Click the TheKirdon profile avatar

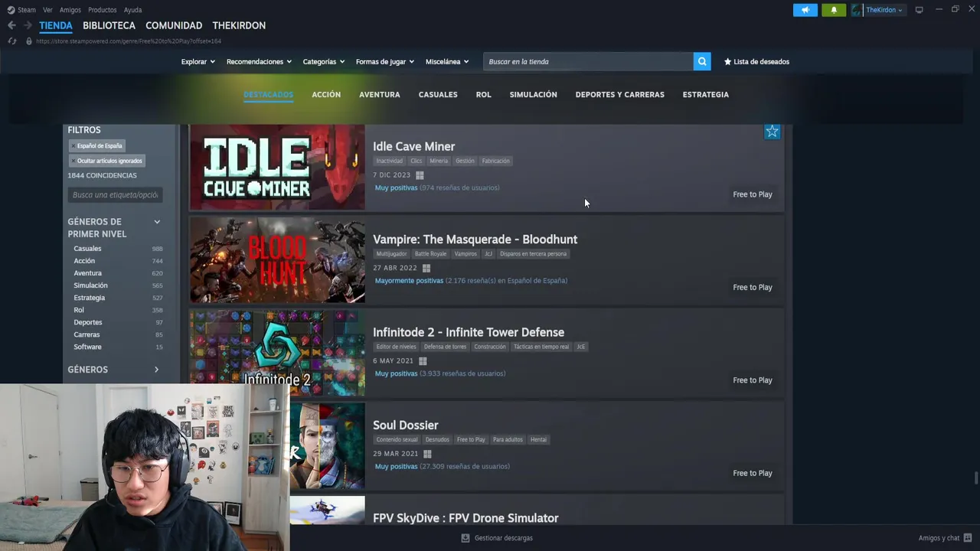856,10
